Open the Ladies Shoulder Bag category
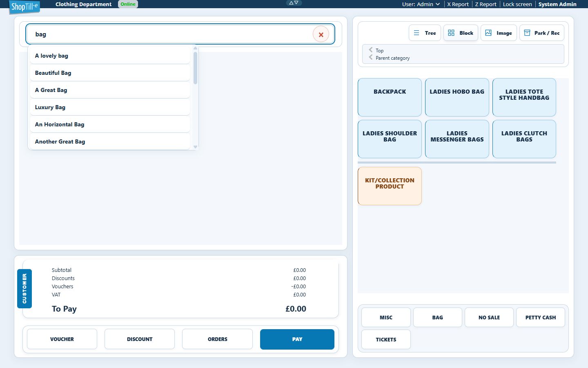The image size is (588, 368). pyautogui.click(x=390, y=139)
